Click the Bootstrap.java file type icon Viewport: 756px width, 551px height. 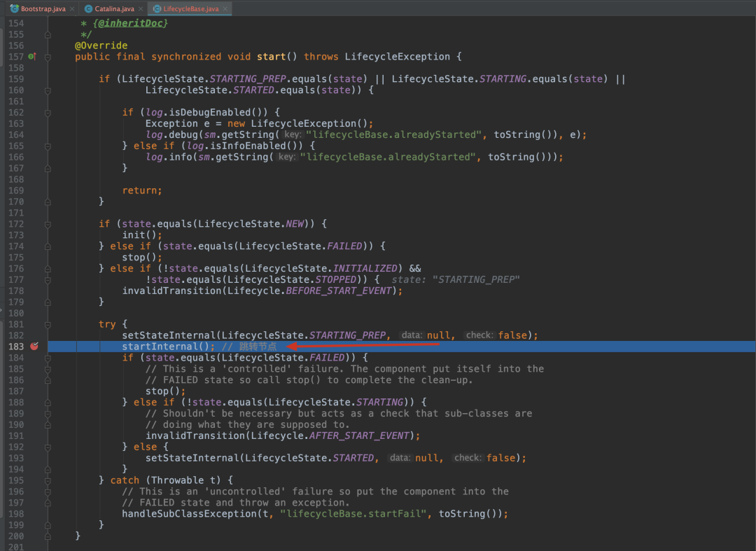(15, 8)
